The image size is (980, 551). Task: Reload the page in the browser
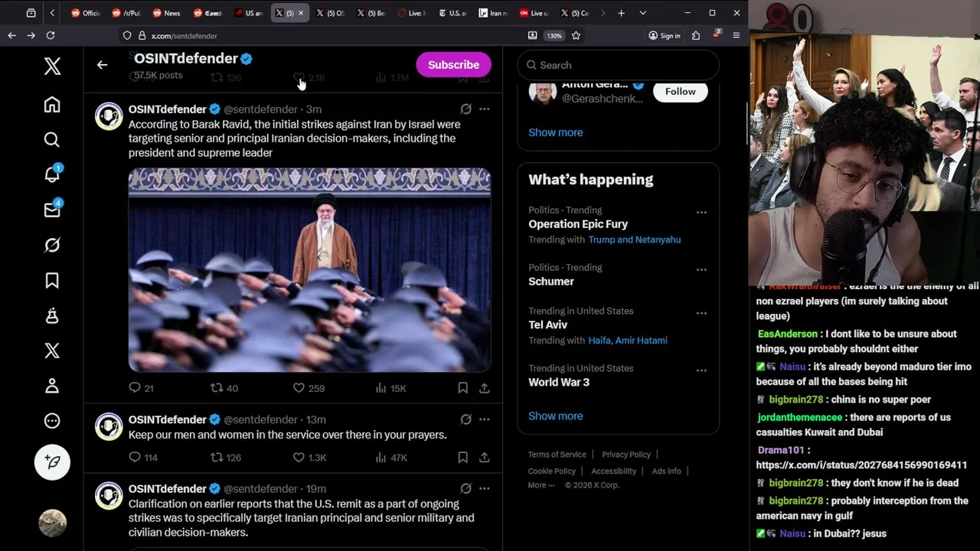pyautogui.click(x=51, y=35)
